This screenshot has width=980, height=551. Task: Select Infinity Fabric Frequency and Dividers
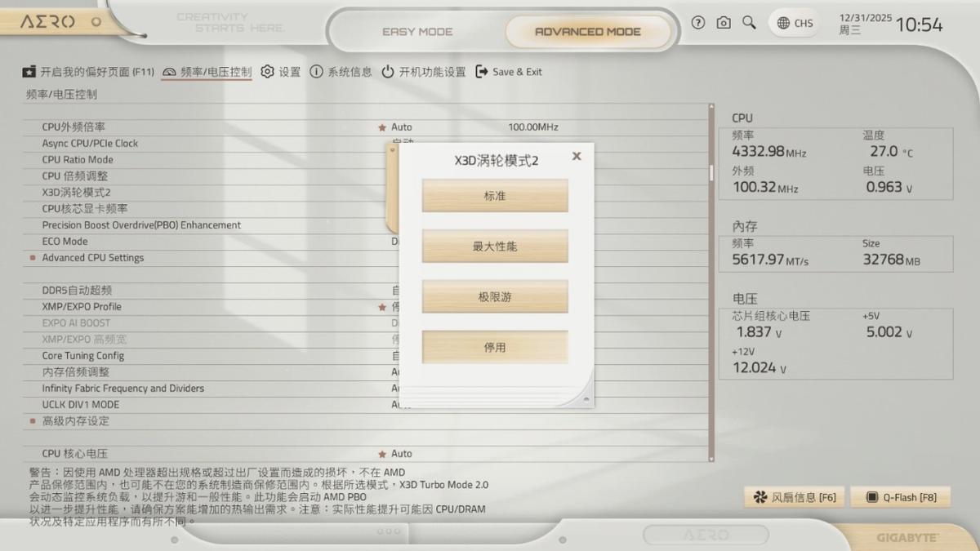[x=366, y=389]
